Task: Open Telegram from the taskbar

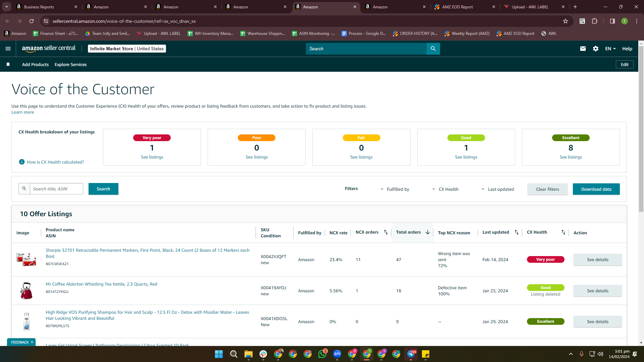Action: [x=411, y=354]
